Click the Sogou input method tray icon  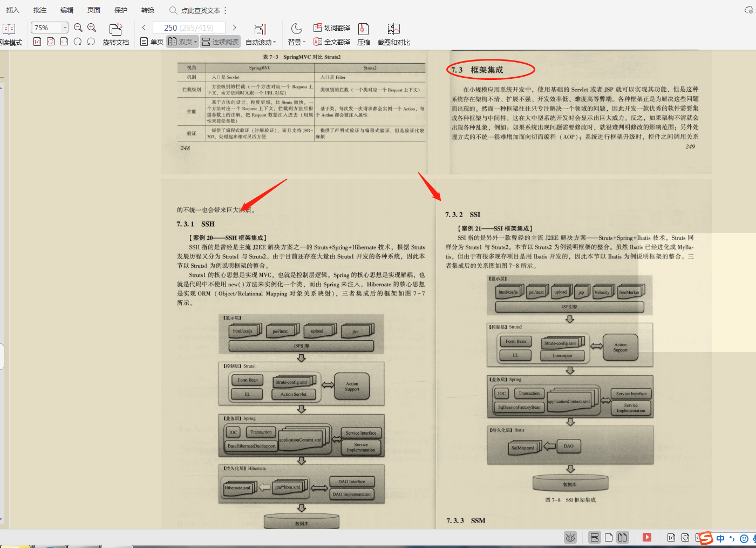(x=705, y=538)
